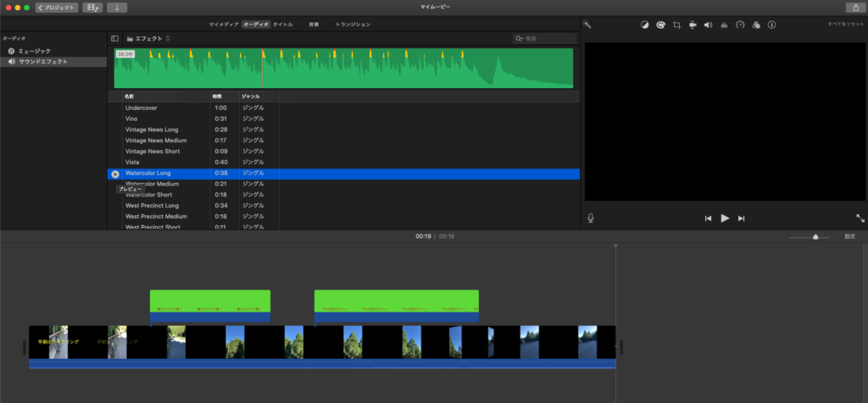Screen dimensions: 868x403
Task: Toggle the voiceover microphone recording
Action: coord(590,218)
